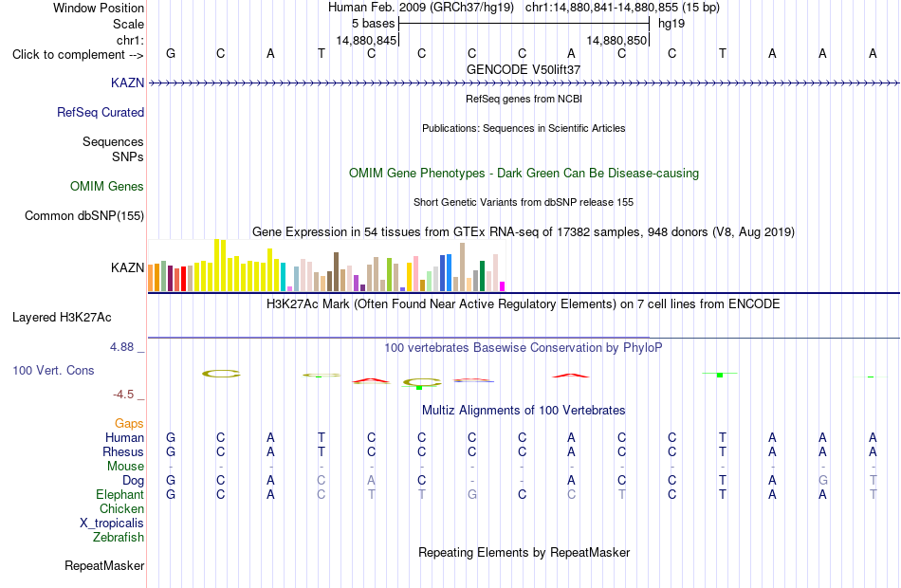Click the Sequences SNPs track label

click(x=113, y=149)
